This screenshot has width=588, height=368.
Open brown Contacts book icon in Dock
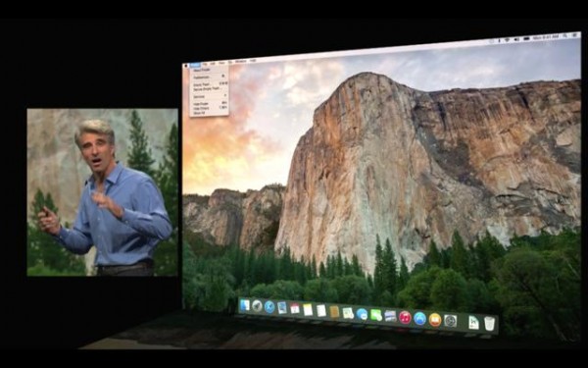334,312
